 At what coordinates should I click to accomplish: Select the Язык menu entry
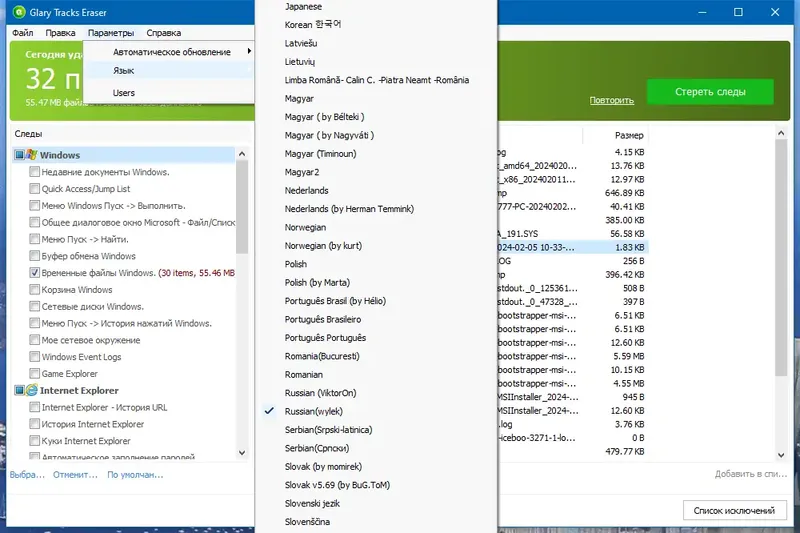point(168,70)
